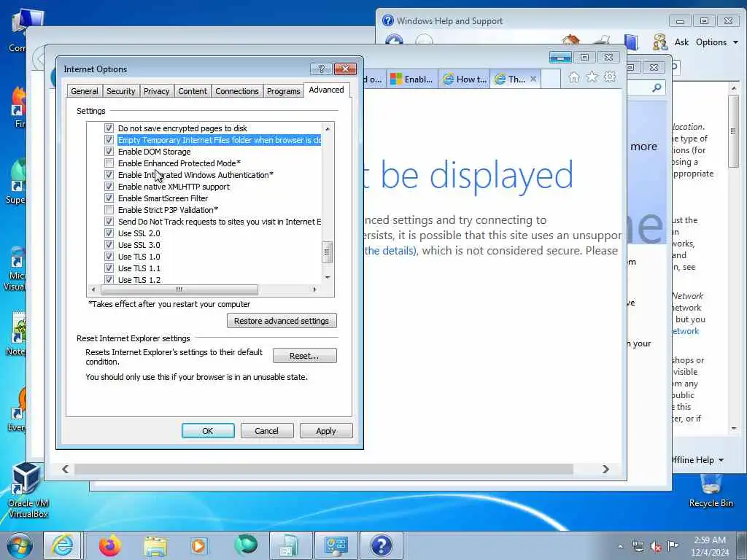Viewport: 747px width, 560px height.
Task: Click settings list vertical scrollbar thumb
Action: tap(328, 252)
